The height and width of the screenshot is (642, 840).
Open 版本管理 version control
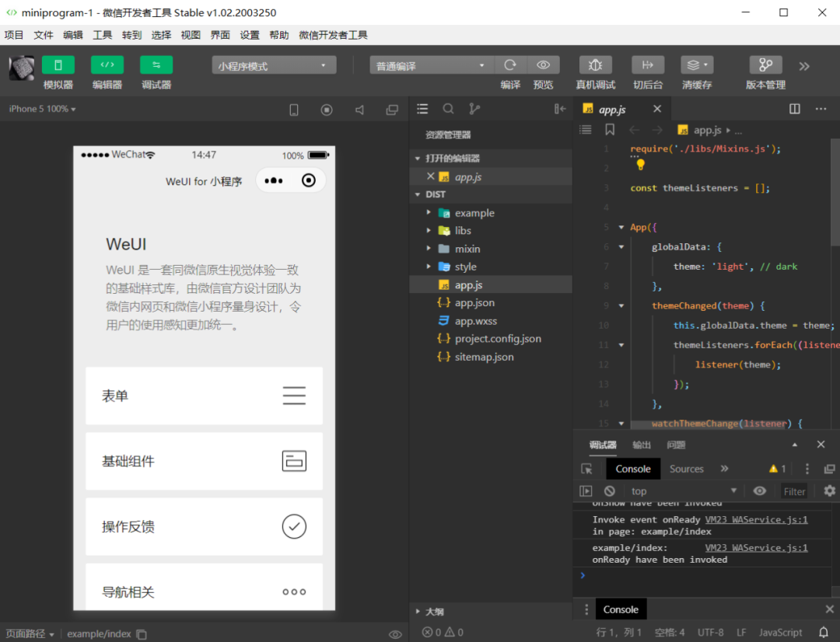coord(765,65)
